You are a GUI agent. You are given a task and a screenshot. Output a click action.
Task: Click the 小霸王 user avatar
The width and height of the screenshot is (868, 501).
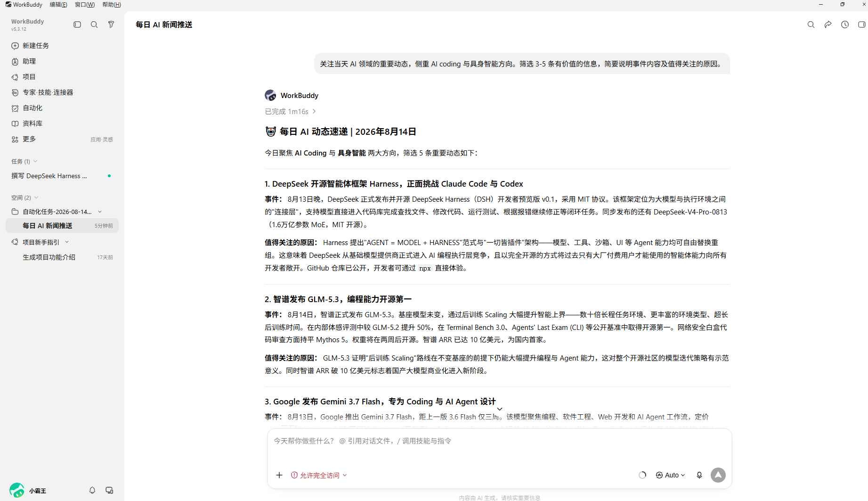click(17, 490)
